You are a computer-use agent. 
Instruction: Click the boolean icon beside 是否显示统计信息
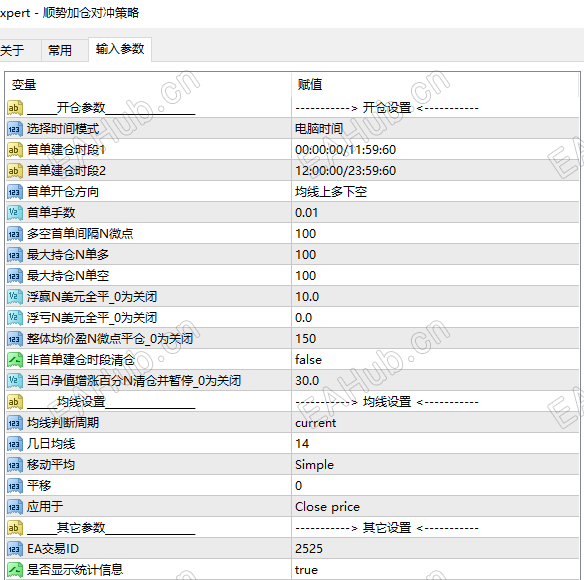15,570
